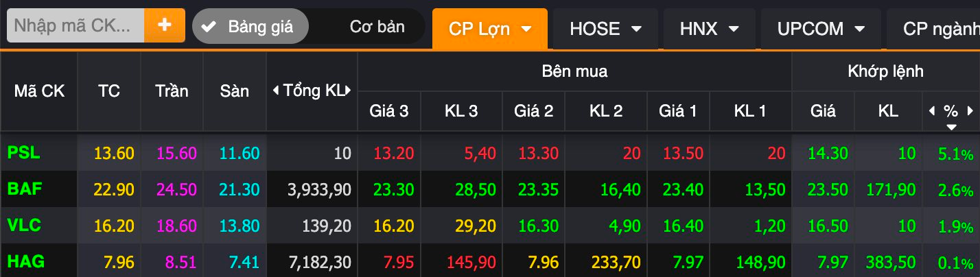The image size is (980, 277).
Task: Click BAF matched volume 171,90
Action: (x=891, y=189)
